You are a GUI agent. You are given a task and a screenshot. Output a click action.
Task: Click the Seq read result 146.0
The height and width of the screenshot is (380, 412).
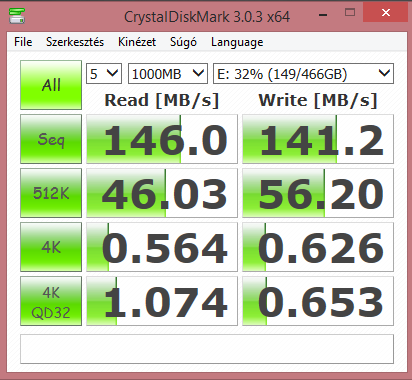point(162,139)
